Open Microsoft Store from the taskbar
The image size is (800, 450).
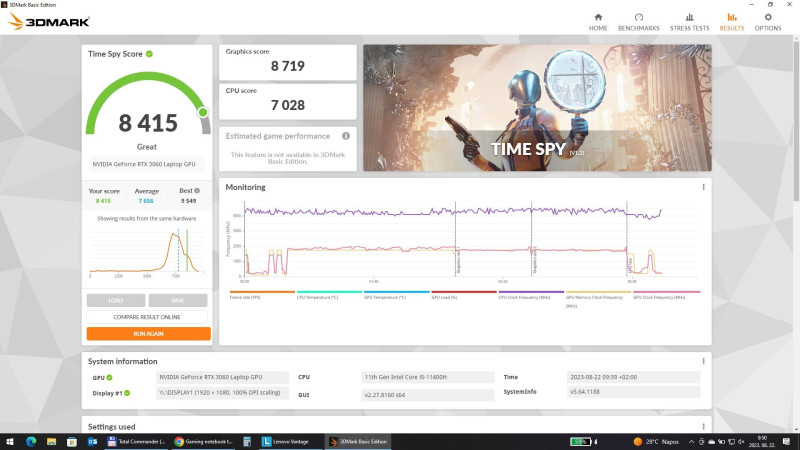click(x=72, y=442)
